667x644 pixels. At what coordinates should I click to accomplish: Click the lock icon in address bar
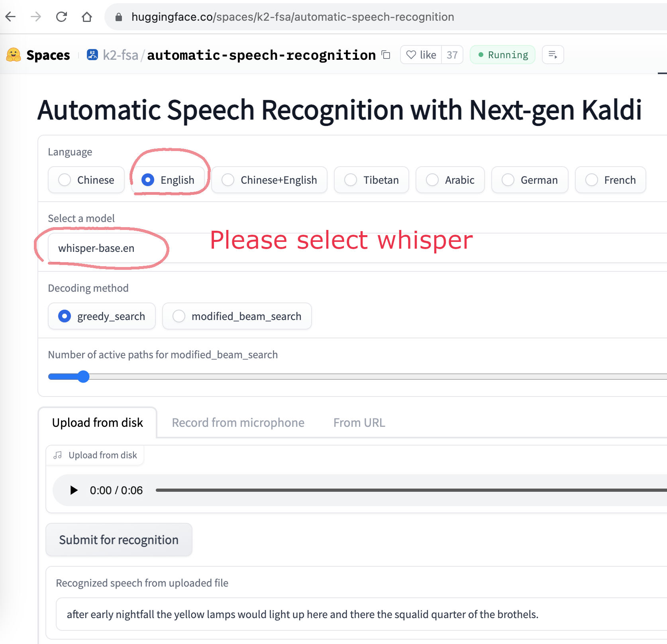point(118,17)
